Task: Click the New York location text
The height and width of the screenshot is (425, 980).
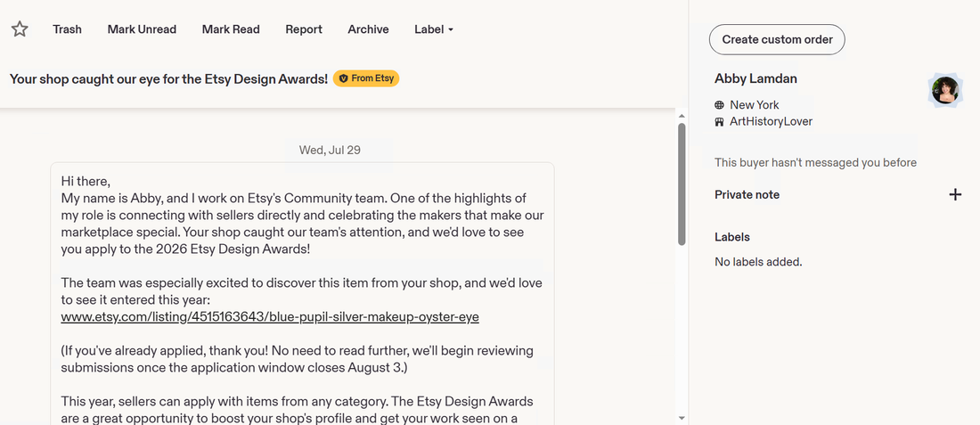Action: tap(755, 105)
